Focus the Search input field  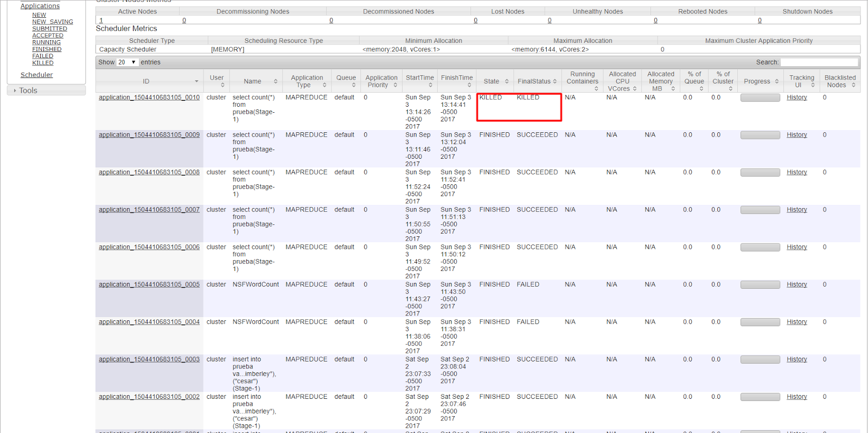pyautogui.click(x=819, y=62)
